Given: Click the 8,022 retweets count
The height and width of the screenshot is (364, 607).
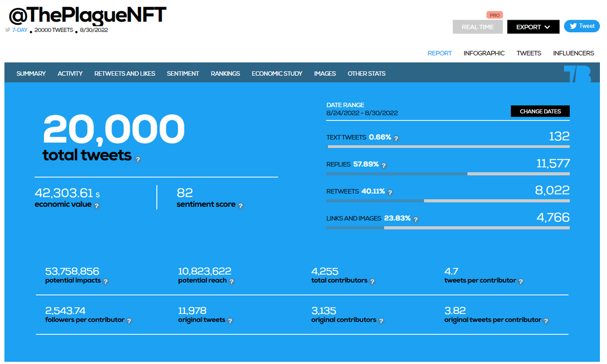Looking at the screenshot, I should (552, 190).
